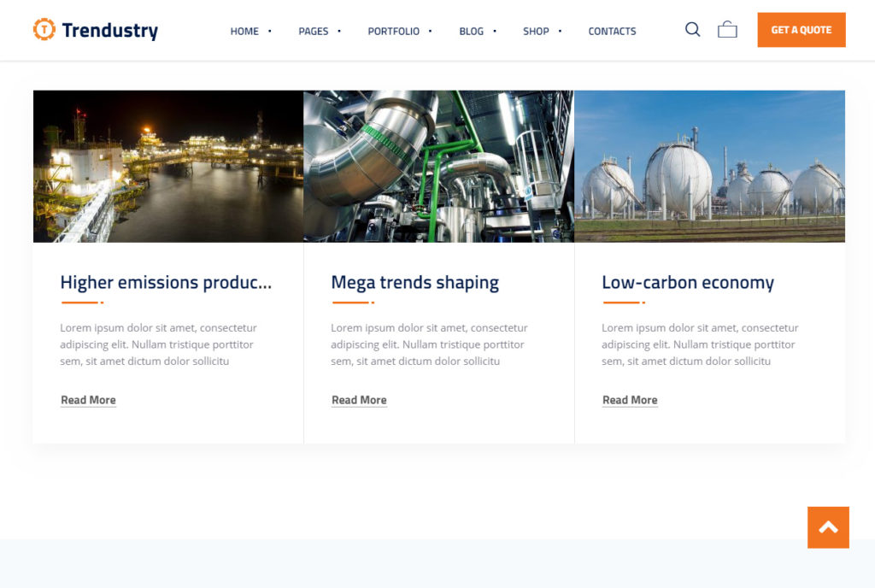Viewport: 875px width, 588px height.
Task: Expand the Home menu dropdown
Action: pyautogui.click(x=244, y=31)
